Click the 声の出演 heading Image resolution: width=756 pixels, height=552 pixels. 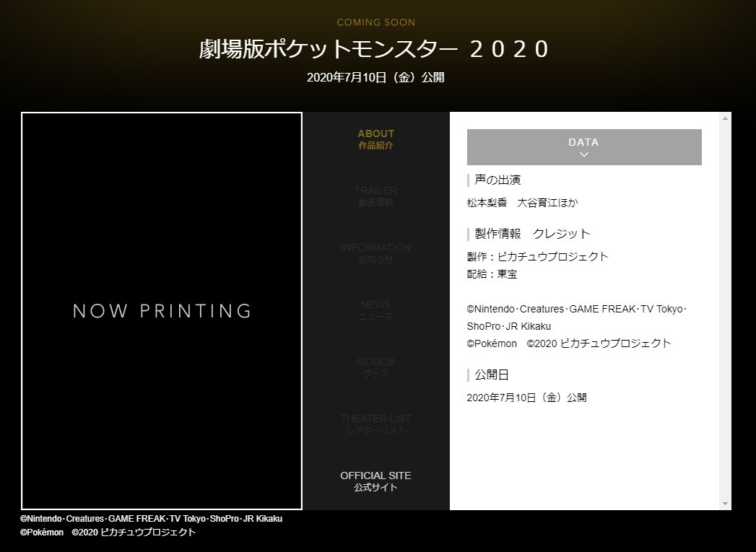[x=497, y=180]
